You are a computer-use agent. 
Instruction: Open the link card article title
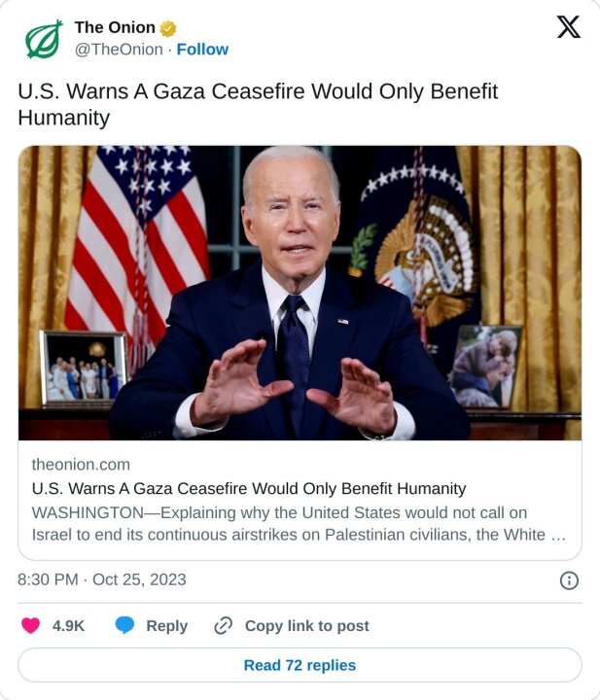coord(249,488)
